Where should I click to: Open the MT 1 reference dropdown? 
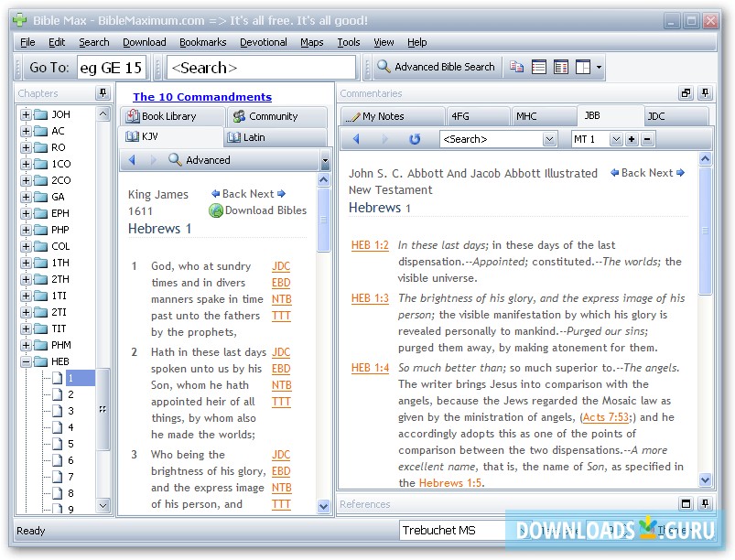(x=616, y=139)
